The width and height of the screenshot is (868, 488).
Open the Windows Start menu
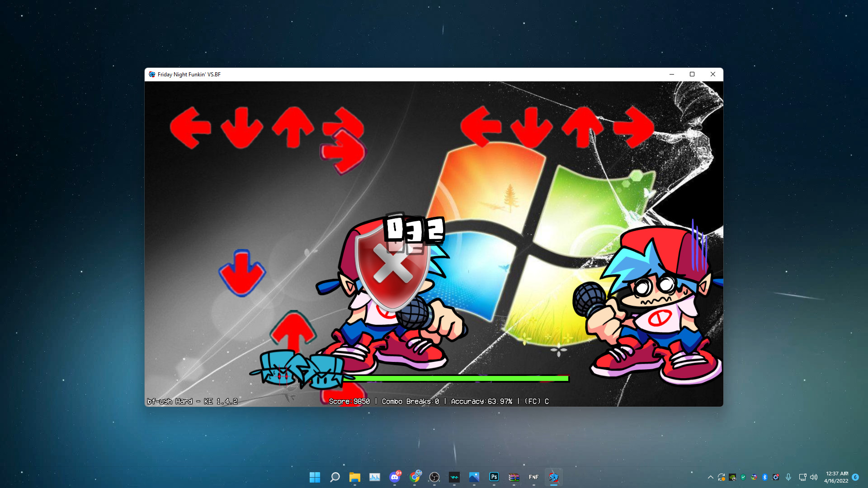pos(315,477)
